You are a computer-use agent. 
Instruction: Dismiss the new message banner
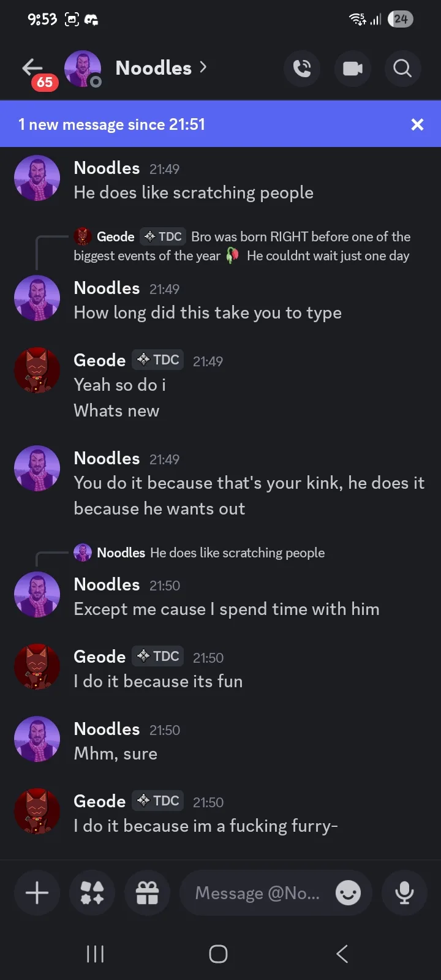[x=417, y=124]
